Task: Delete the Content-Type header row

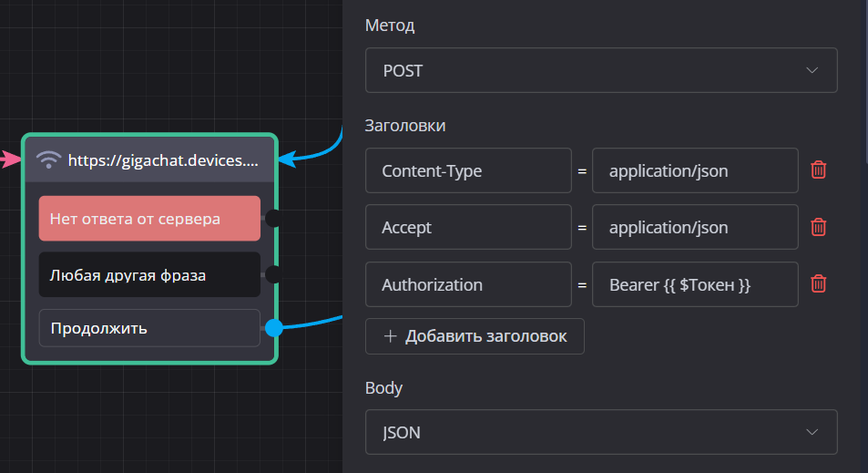Action: 818,170
